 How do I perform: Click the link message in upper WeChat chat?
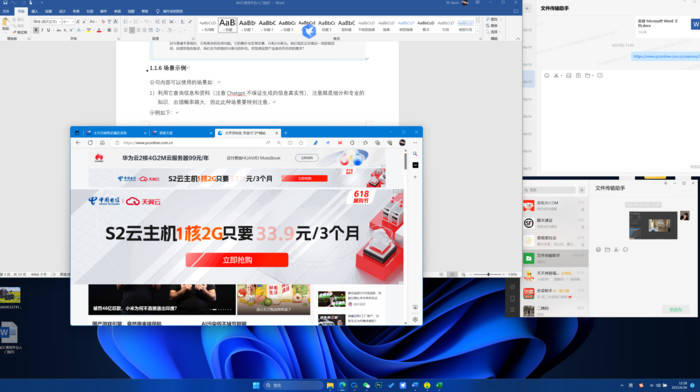pyautogui.click(x=666, y=56)
